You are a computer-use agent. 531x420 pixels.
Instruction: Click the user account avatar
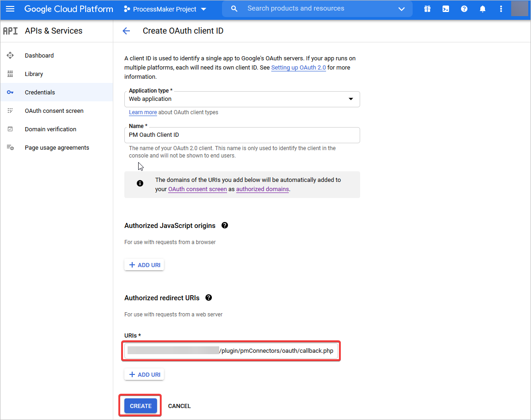click(519, 9)
